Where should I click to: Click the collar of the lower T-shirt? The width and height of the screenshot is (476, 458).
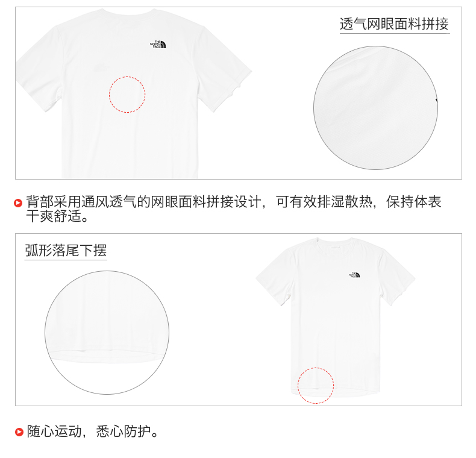(x=335, y=242)
